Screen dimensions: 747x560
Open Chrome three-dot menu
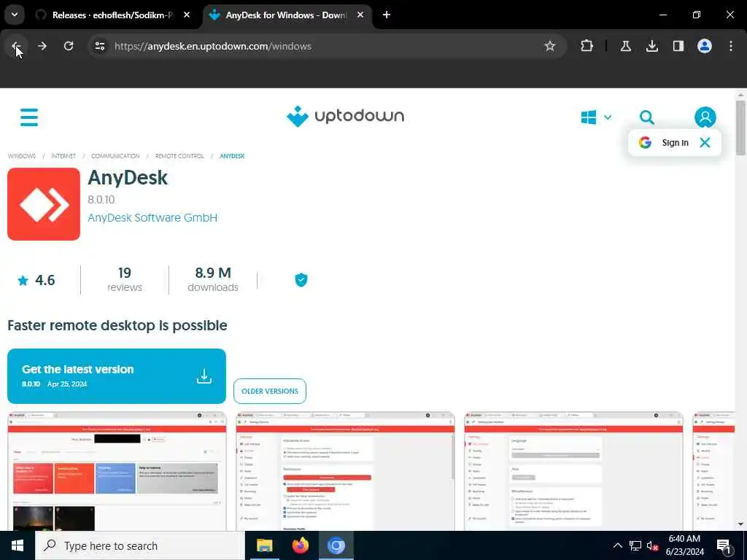(731, 46)
